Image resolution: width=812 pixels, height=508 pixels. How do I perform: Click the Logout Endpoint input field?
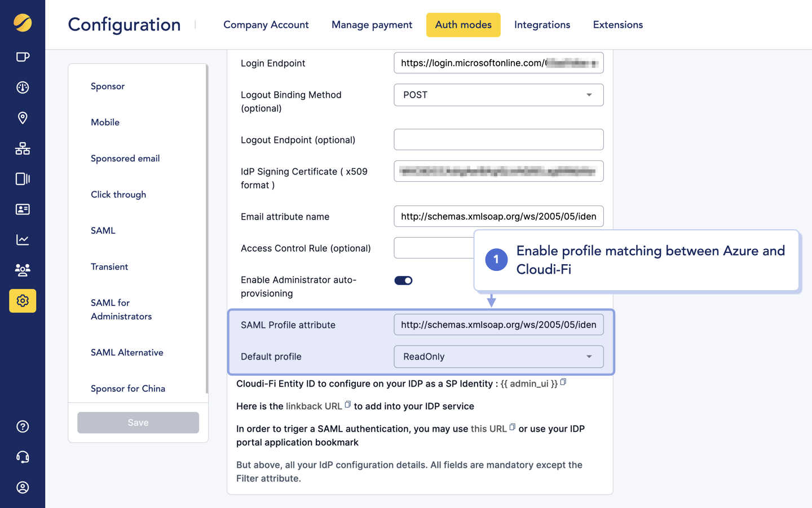point(498,139)
